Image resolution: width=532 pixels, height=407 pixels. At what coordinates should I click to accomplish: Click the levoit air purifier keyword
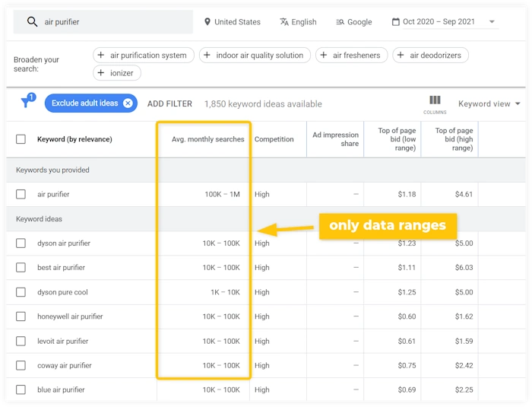(x=63, y=341)
